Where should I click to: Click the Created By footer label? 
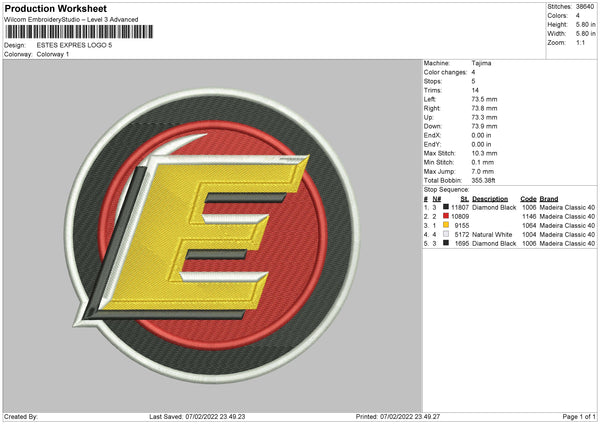coord(21,416)
